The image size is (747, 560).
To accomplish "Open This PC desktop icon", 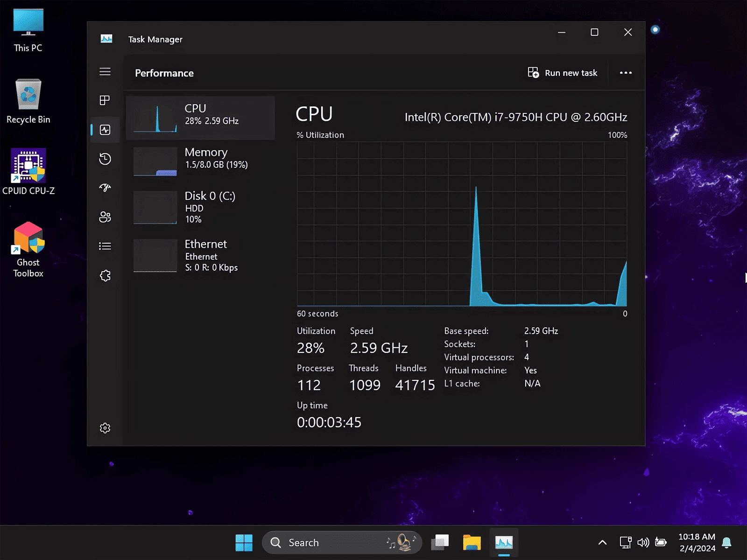I will (28, 30).
